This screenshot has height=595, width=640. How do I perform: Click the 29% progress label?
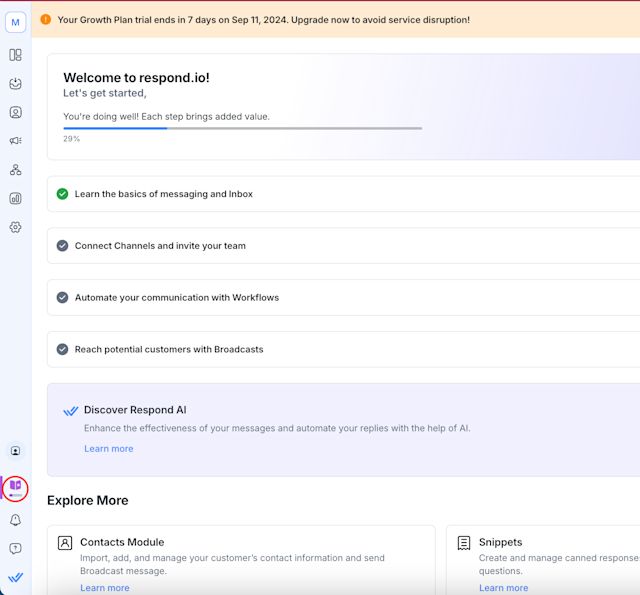tap(71, 139)
